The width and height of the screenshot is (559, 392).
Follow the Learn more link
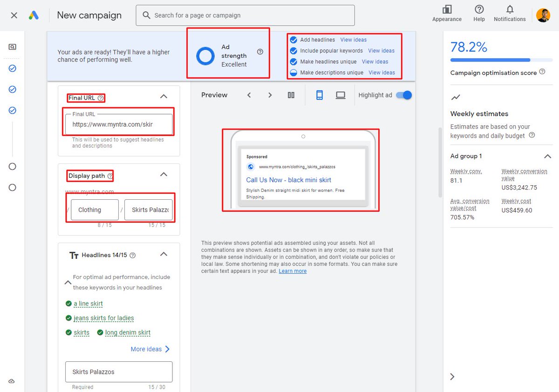293,271
